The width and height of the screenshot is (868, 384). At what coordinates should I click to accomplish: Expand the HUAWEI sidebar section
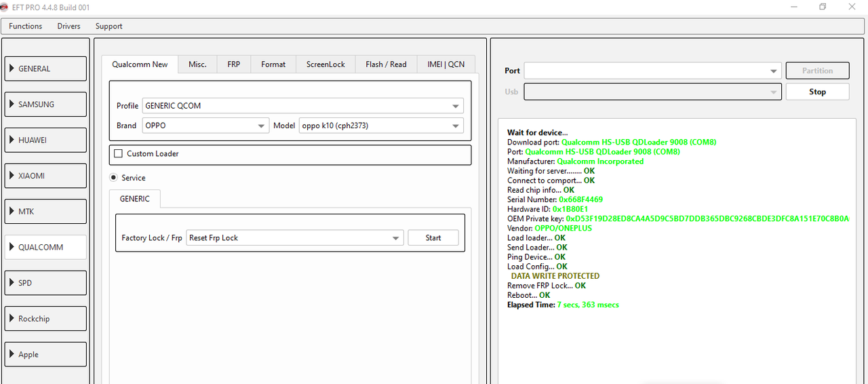point(46,140)
